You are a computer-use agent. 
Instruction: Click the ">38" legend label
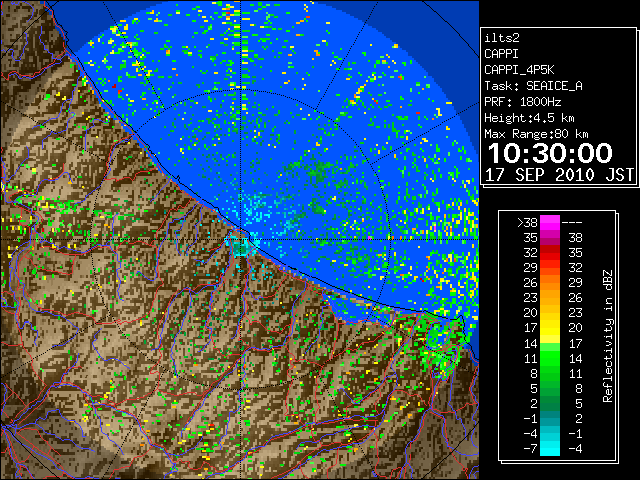coord(527,222)
